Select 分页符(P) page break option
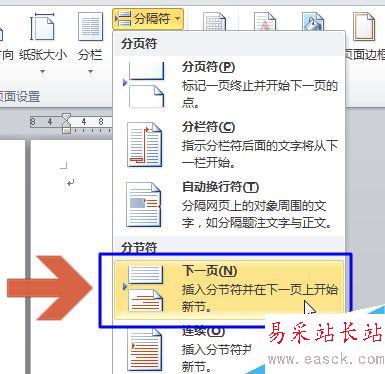This screenshot has width=385, height=374. point(230,85)
